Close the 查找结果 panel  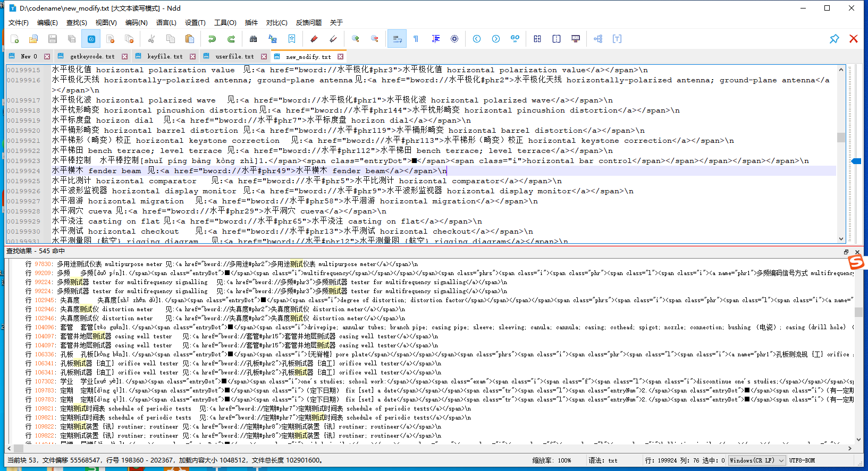pyautogui.click(x=857, y=252)
